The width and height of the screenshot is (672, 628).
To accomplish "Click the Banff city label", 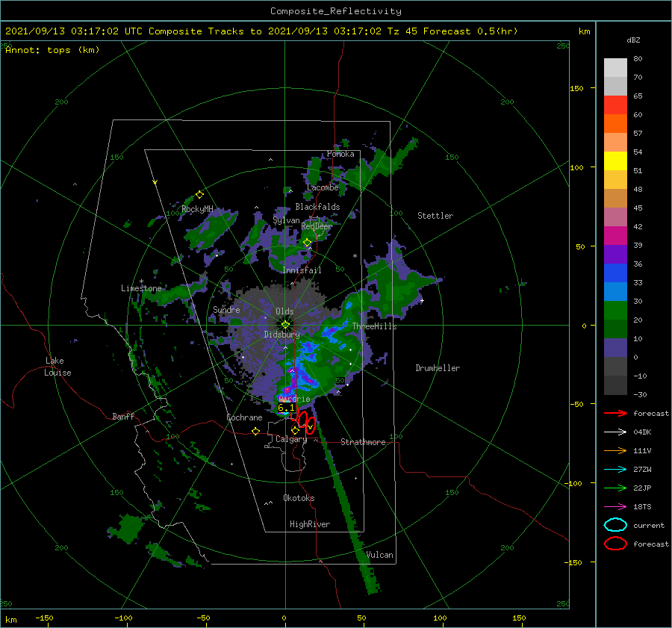I will click(123, 416).
